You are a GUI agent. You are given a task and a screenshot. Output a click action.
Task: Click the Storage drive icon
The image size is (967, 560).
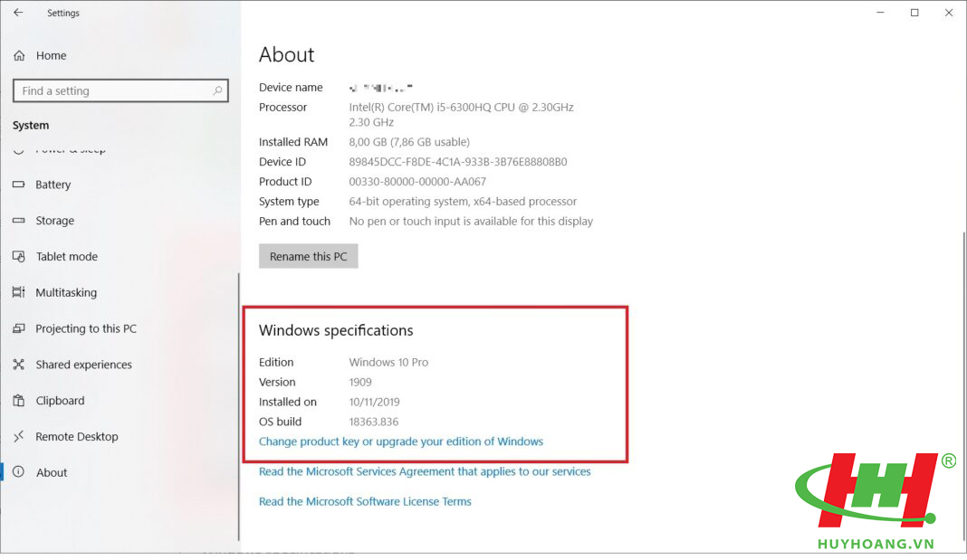pos(18,220)
